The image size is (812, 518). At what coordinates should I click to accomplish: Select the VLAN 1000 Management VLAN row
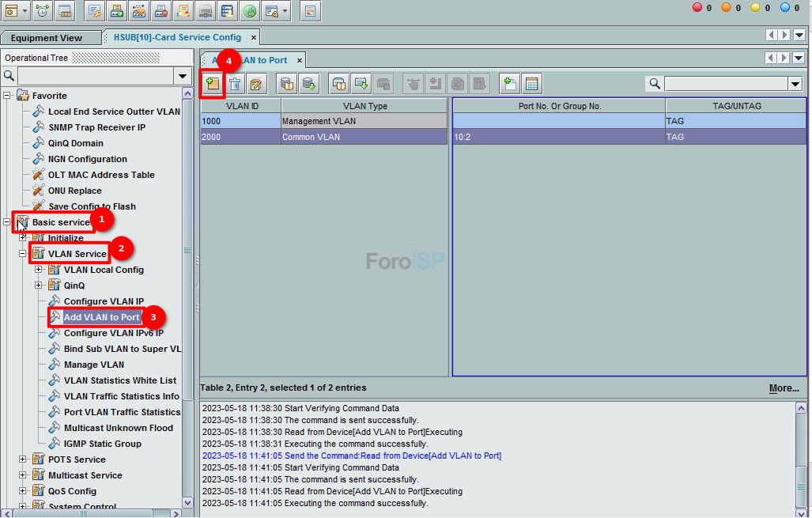(x=323, y=121)
